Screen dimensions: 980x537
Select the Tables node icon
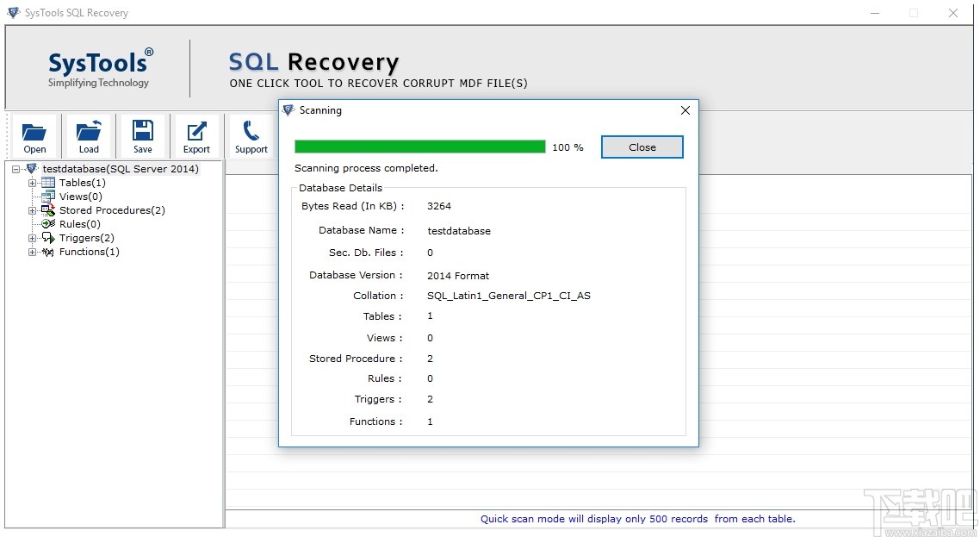47,183
